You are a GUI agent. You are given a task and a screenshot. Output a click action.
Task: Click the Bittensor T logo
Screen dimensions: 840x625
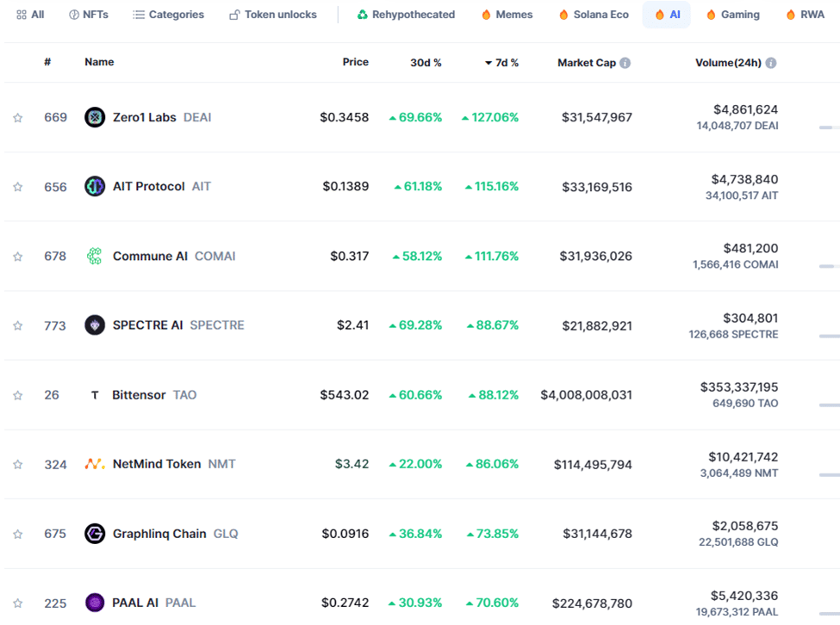(x=95, y=395)
